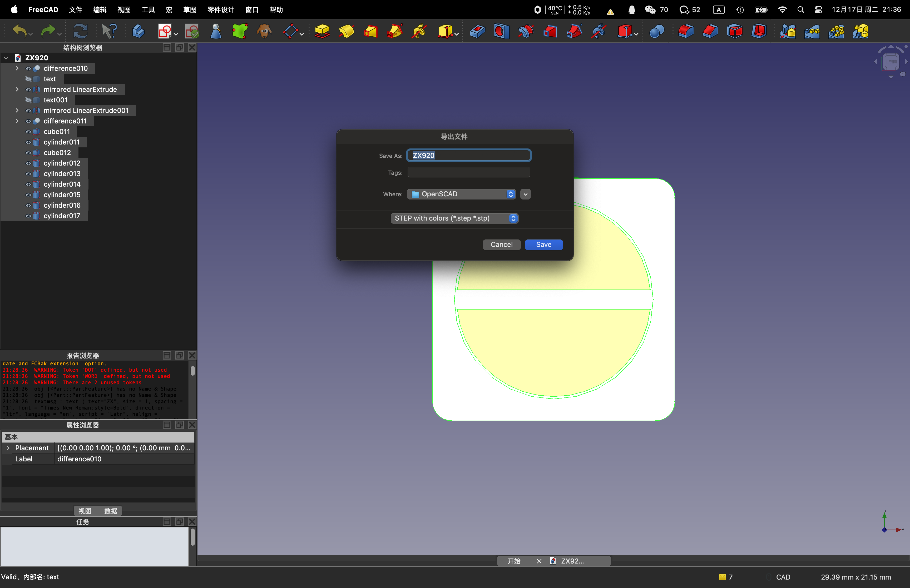The height and width of the screenshot is (588, 910).
Task: Show hidden text object via eye icon
Action: click(28, 79)
